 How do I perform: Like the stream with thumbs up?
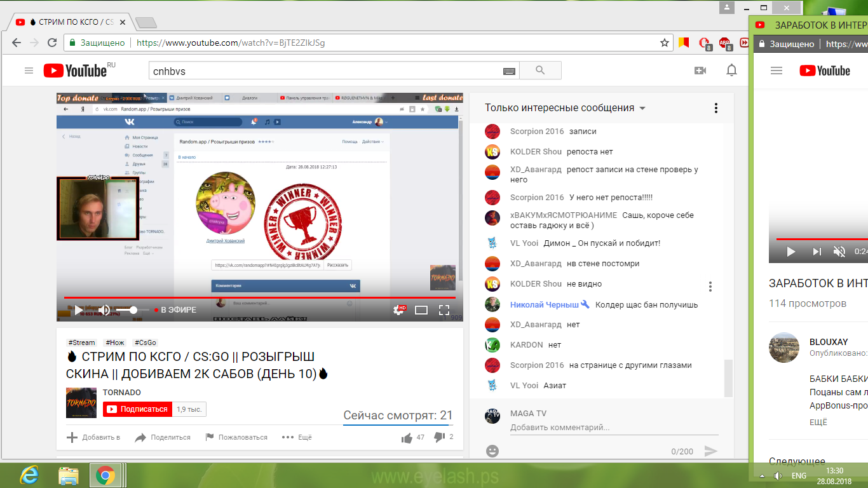(407, 437)
